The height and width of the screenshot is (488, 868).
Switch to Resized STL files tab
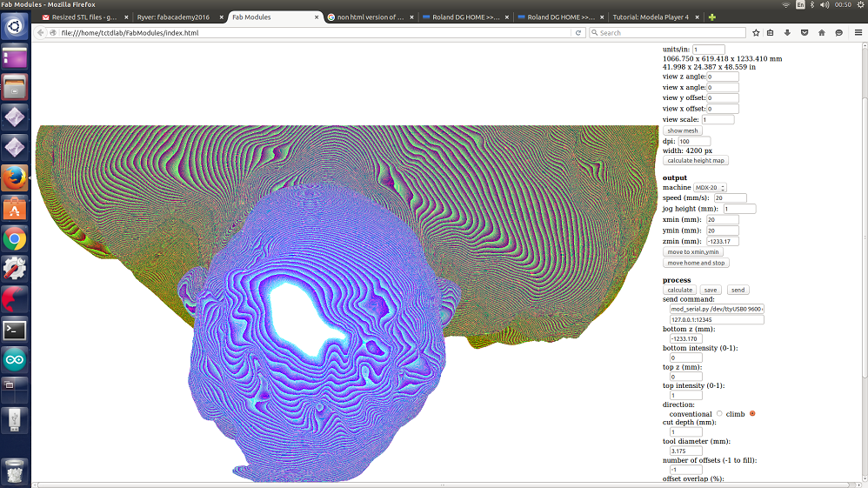click(x=84, y=17)
